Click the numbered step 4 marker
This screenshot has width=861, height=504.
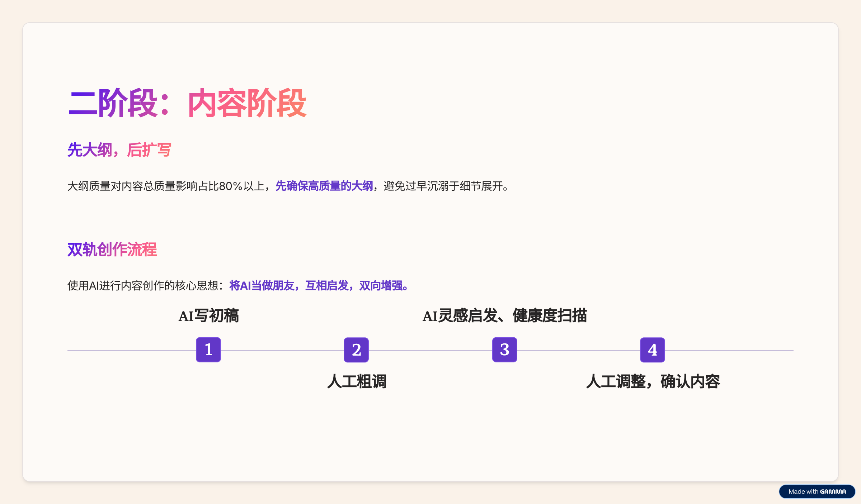[653, 350]
